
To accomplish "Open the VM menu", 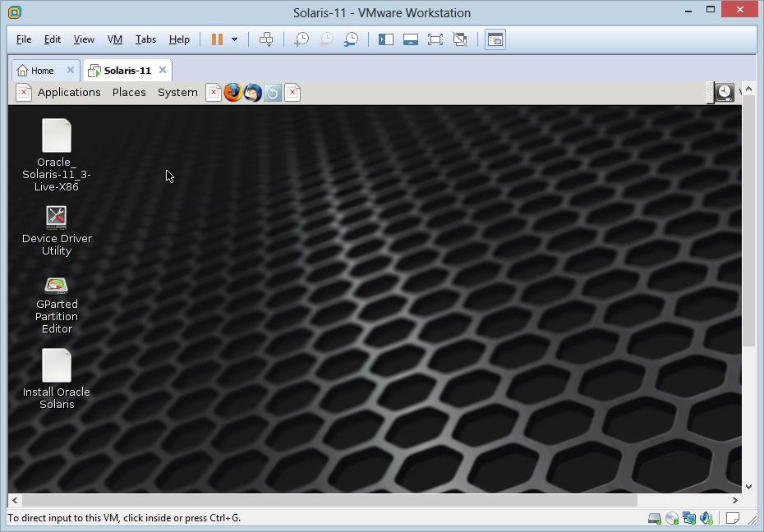I will click(x=115, y=39).
